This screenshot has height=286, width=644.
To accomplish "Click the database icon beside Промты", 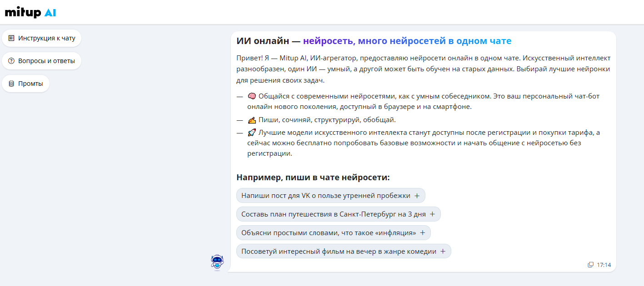I will pyautogui.click(x=11, y=84).
